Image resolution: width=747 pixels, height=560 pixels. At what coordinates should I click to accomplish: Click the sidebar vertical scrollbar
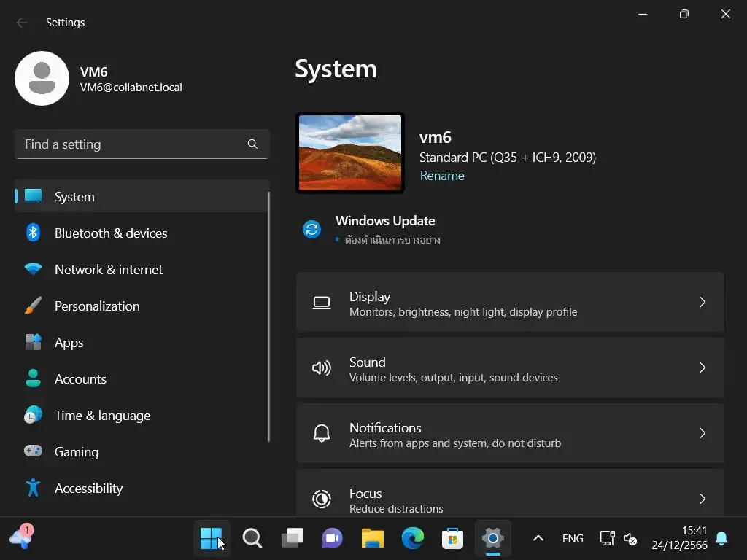pos(268,316)
